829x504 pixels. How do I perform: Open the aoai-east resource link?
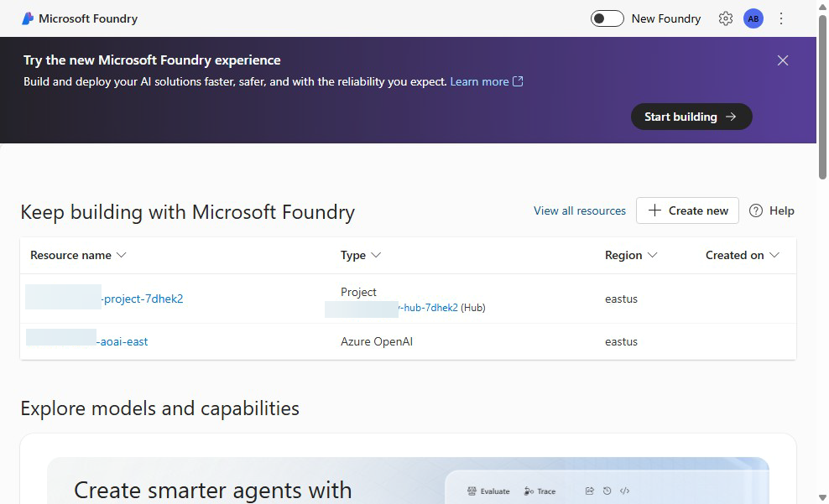122,341
